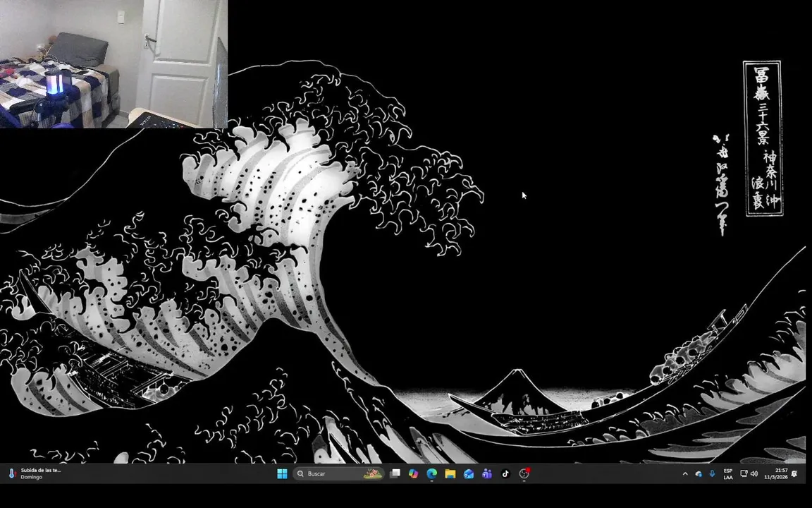Image resolution: width=812 pixels, height=508 pixels.
Task: Show hidden system tray icons
Action: 685,474
